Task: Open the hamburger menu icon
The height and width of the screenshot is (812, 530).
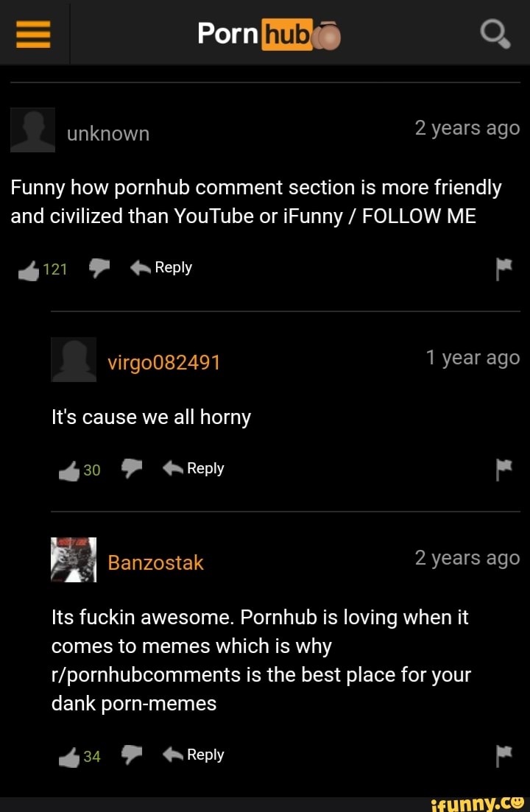Action: click(x=33, y=34)
